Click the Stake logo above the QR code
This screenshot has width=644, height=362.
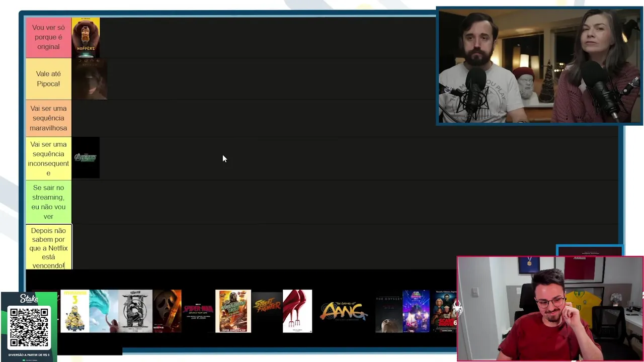click(x=29, y=299)
